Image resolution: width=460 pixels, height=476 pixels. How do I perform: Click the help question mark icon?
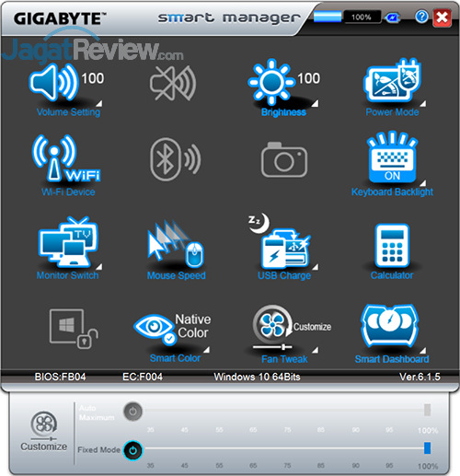421,17
